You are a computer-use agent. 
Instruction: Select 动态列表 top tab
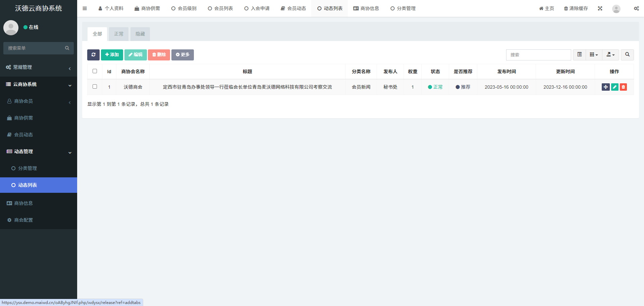(330, 8)
